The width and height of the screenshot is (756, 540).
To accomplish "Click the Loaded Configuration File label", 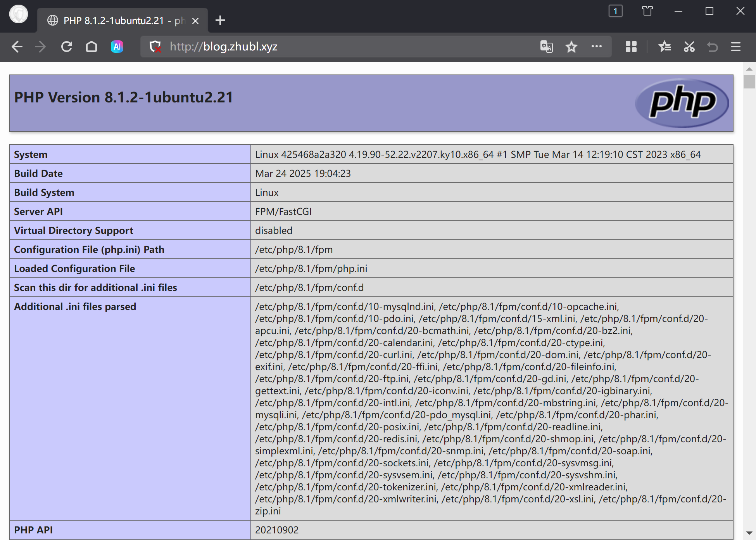I will coord(74,268).
